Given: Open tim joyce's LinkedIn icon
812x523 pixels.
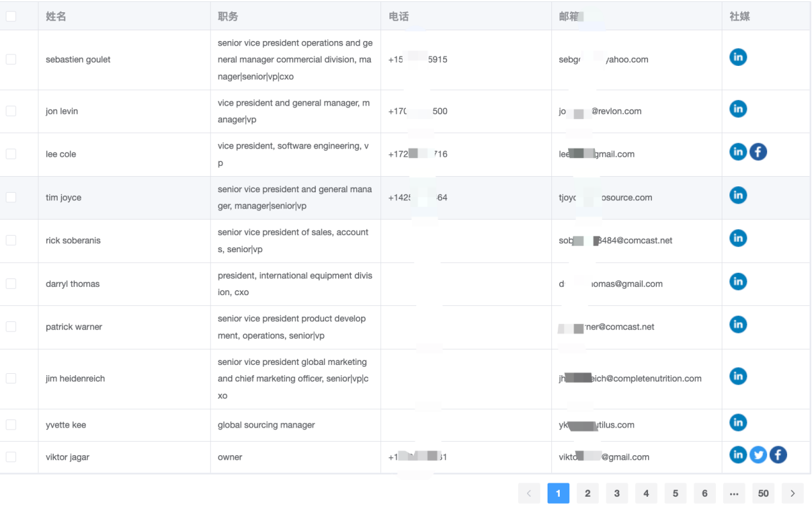Looking at the screenshot, I should (x=738, y=195).
